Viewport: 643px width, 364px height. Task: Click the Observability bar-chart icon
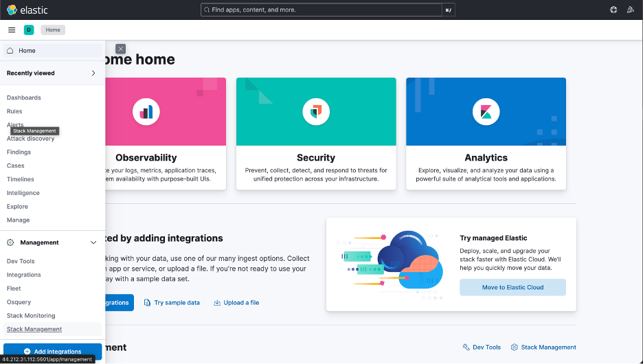146,111
